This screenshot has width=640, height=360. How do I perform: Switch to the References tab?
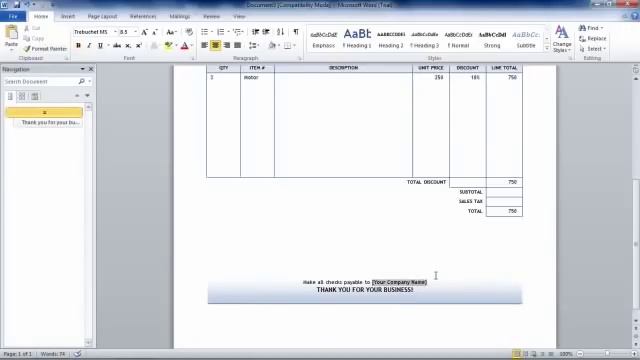point(143,16)
